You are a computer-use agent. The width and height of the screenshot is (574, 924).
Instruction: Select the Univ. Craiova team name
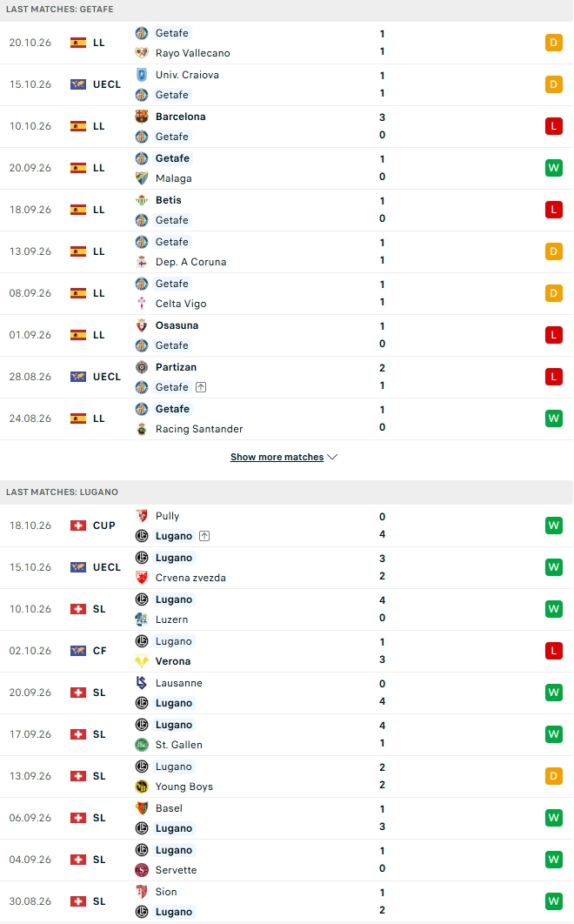(x=187, y=75)
